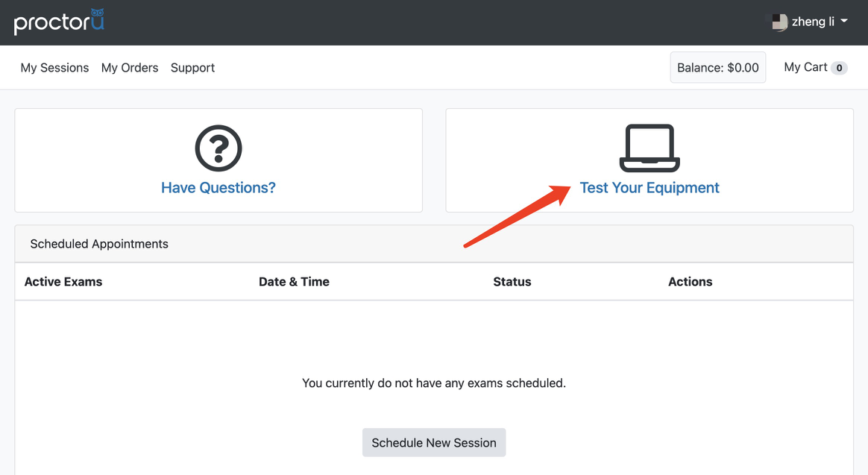The width and height of the screenshot is (868, 475).
Task: Click the Status column header
Action: [512, 282]
